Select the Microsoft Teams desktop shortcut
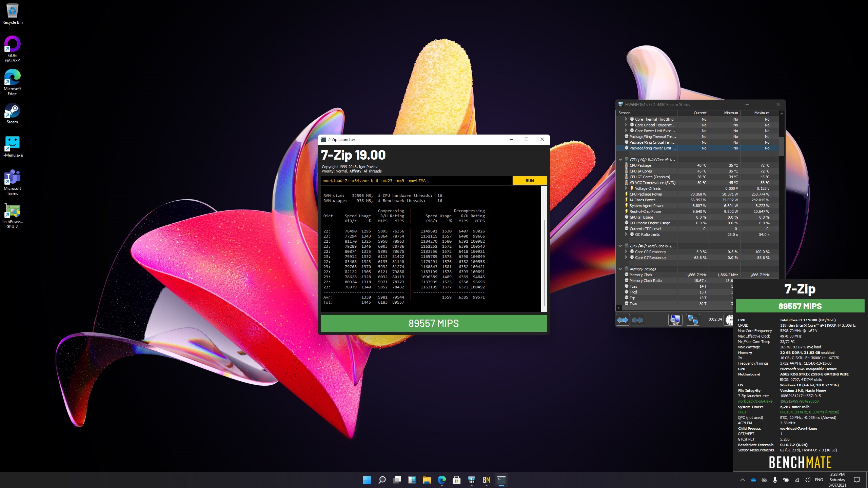Screen dimensions: 868x488 point(13,182)
